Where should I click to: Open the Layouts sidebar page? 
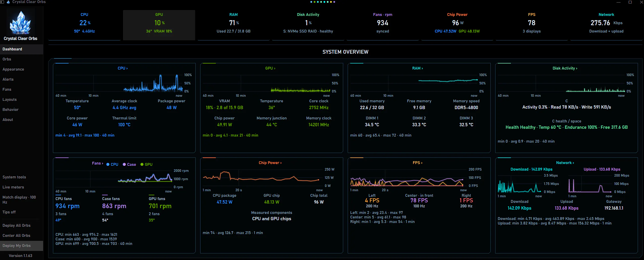(21, 100)
